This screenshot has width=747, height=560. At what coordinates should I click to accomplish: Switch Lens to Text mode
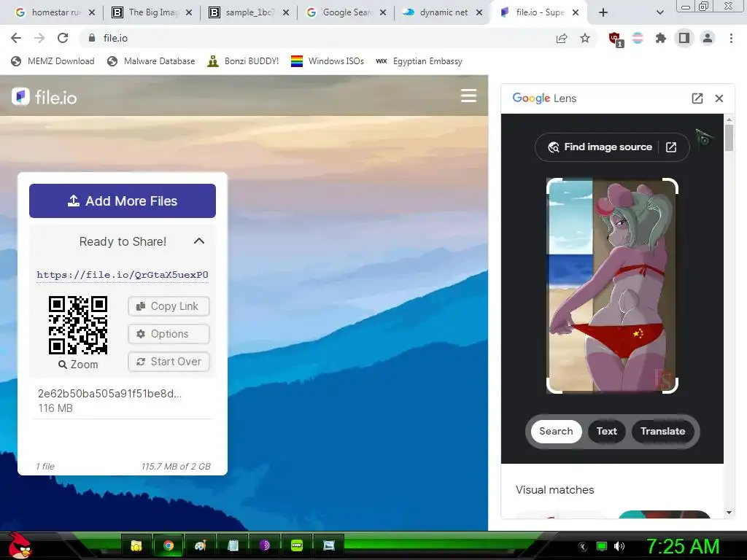coord(606,432)
